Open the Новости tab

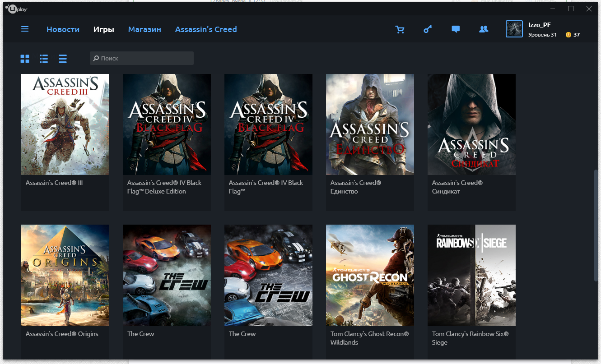[63, 29]
